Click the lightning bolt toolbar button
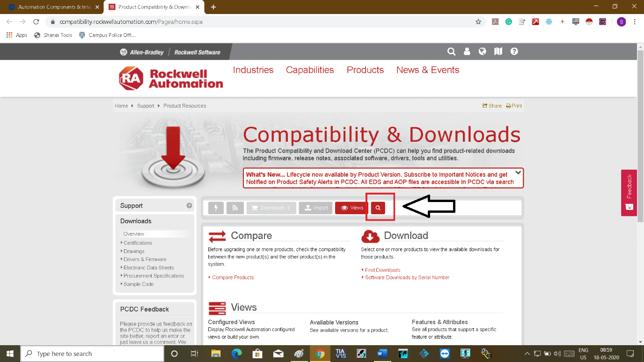The width and height of the screenshot is (644, 362). tap(216, 208)
